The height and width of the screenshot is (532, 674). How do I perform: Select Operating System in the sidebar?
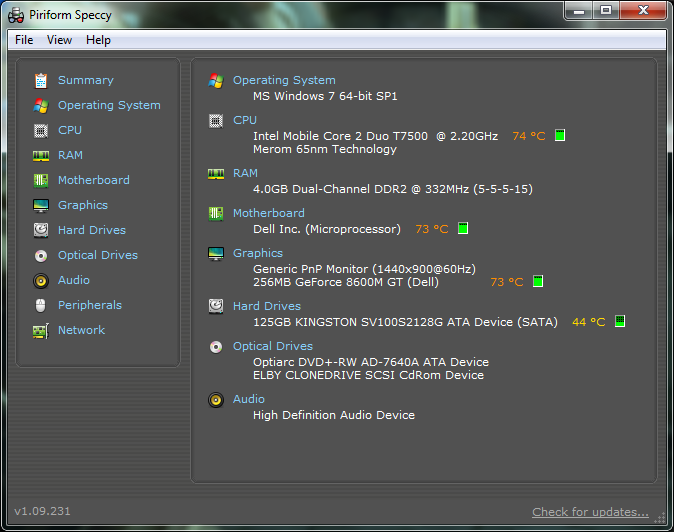pos(109,105)
